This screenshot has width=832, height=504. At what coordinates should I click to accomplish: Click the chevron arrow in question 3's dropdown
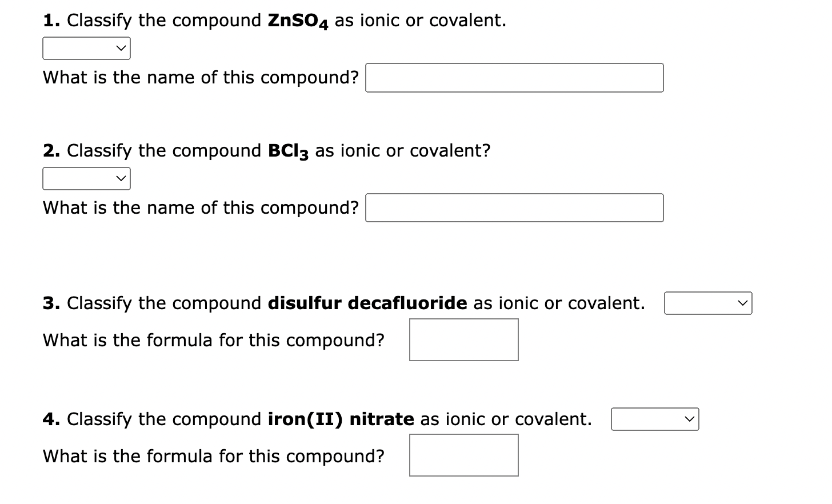(x=742, y=303)
